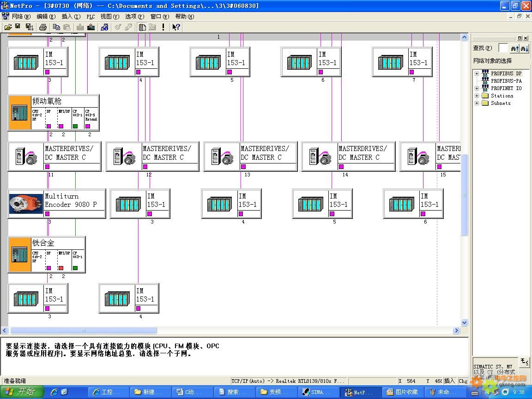Viewport: 532px width, 399px height.
Task: Float the catalog panel with its restore button
Action: coord(520,38)
